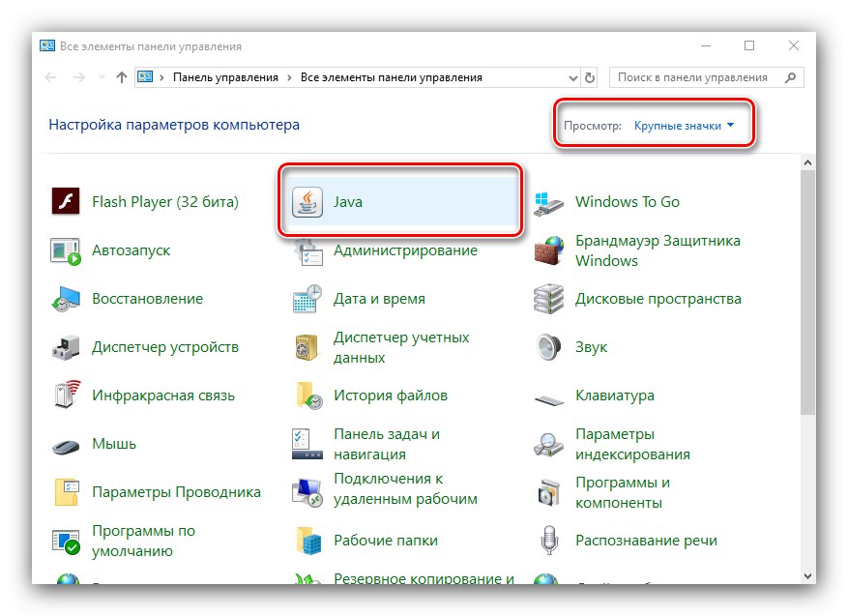This screenshot has width=848, height=616.
Task: Go up one level with the Up arrow
Action: pos(122,78)
